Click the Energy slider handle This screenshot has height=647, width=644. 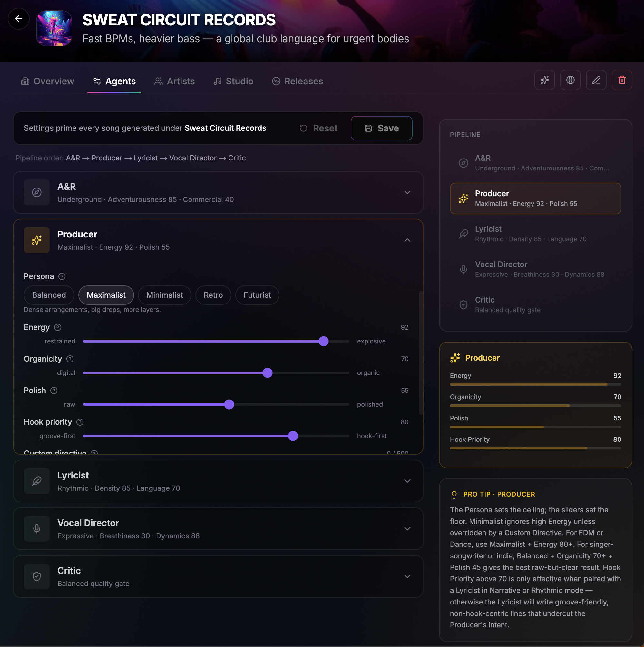pos(324,341)
